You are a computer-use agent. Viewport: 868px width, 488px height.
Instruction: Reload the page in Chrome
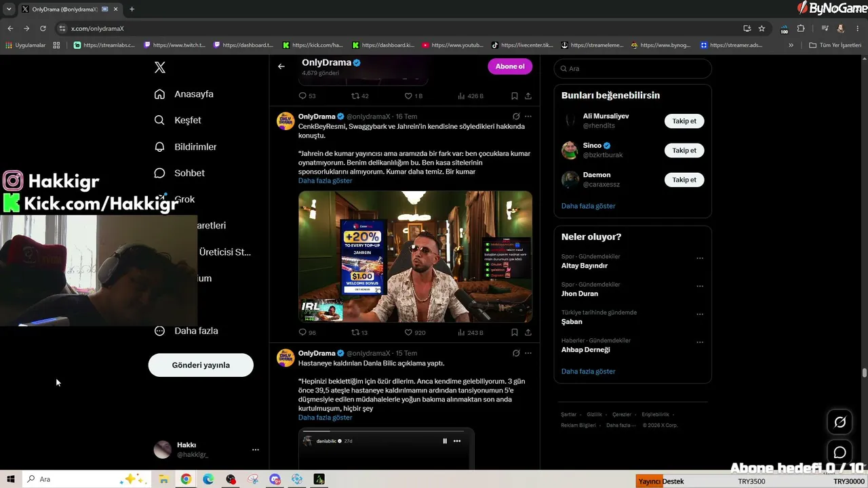tap(43, 28)
